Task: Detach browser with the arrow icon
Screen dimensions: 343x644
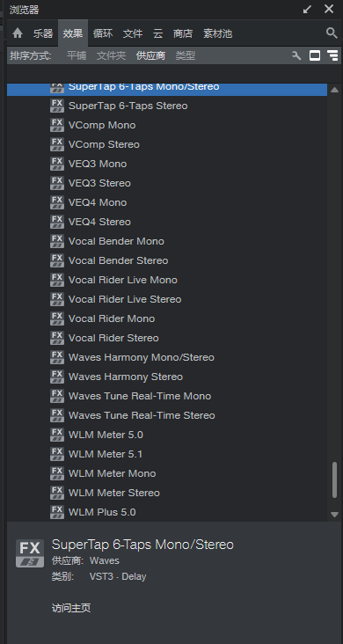Action: [307, 9]
